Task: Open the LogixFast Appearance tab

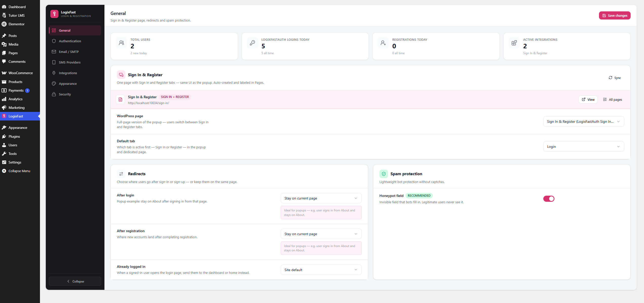Action: pos(75,84)
